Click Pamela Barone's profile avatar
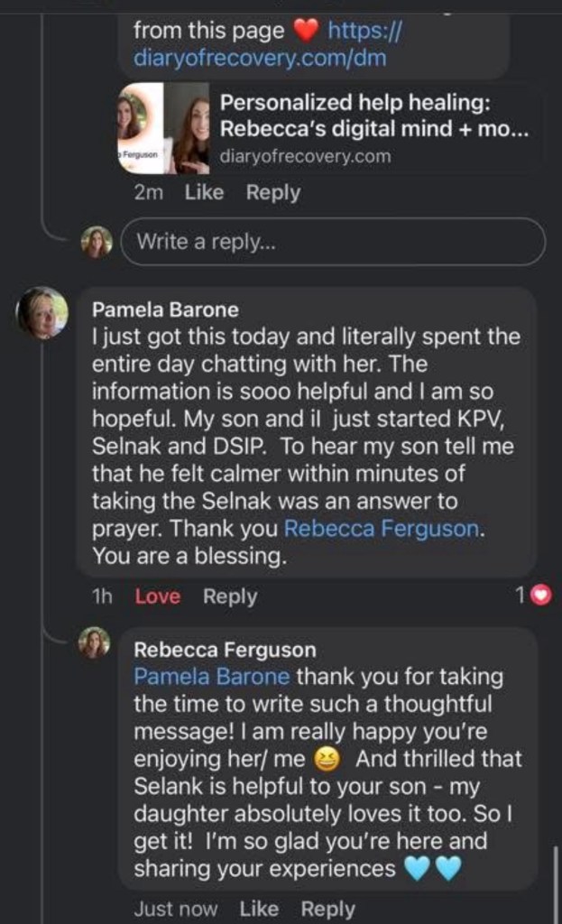This screenshot has height=924, width=562. (x=42, y=313)
